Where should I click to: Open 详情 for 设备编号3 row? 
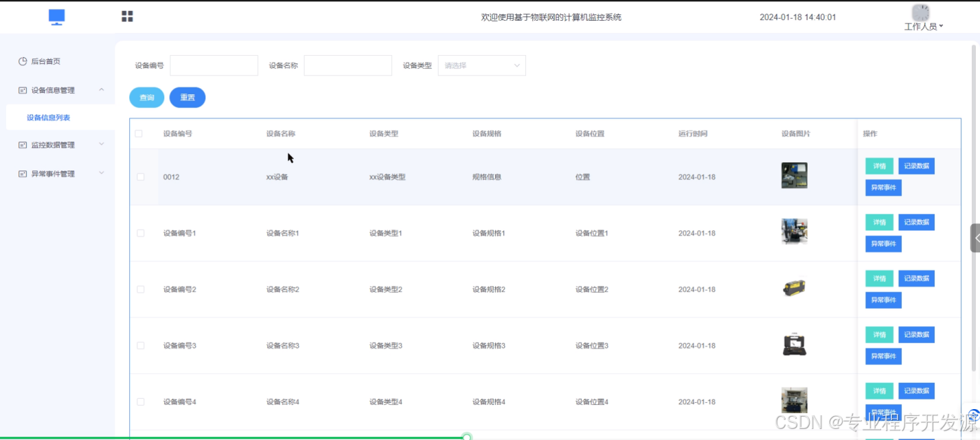click(x=879, y=335)
